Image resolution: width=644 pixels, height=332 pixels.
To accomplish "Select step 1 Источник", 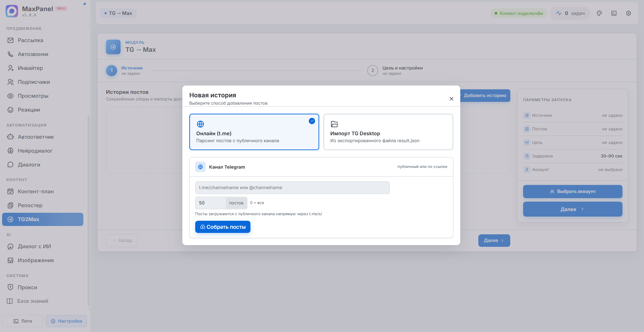I will pos(125,70).
